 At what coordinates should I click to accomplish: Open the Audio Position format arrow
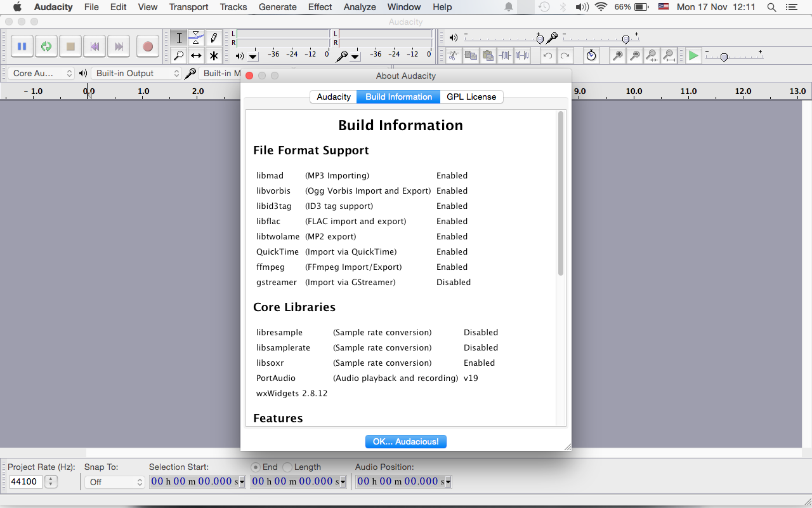(449, 482)
